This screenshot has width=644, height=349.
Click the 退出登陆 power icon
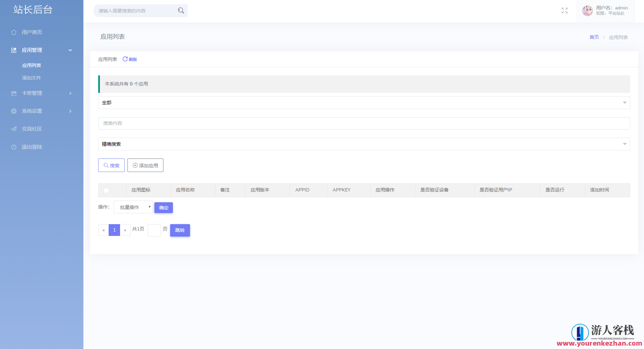(14, 147)
